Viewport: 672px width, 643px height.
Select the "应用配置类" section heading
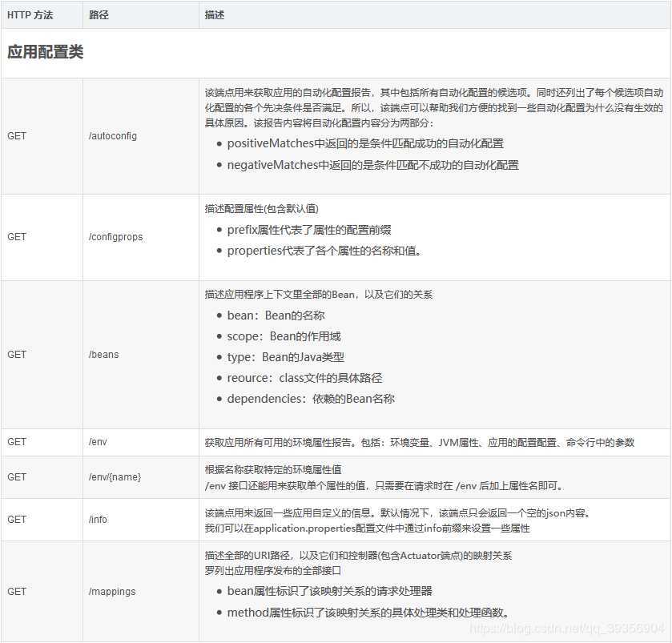(45, 53)
